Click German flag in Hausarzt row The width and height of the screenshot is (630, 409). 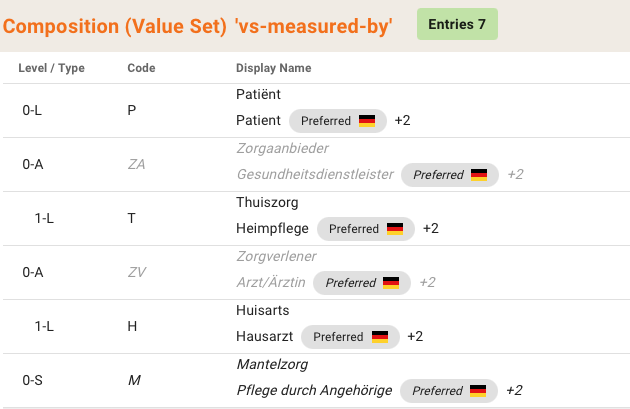[x=379, y=337]
